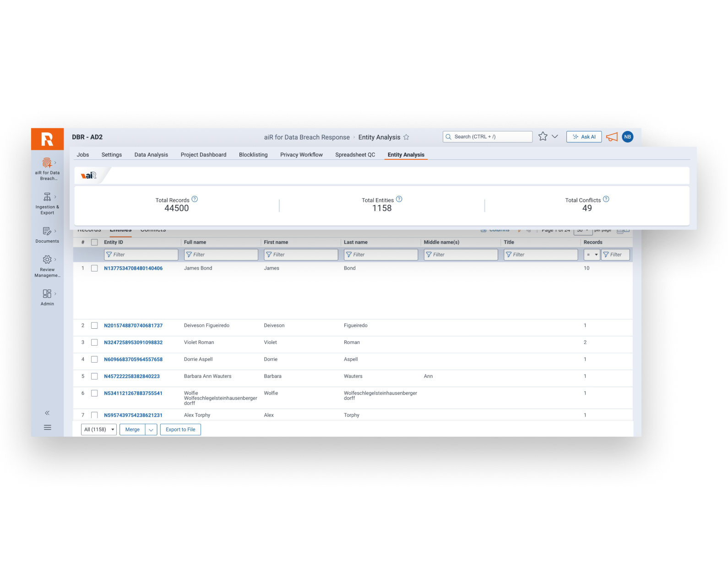The height and width of the screenshot is (565, 728).
Task: Expand the favorites dropdown chevron
Action: point(555,136)
